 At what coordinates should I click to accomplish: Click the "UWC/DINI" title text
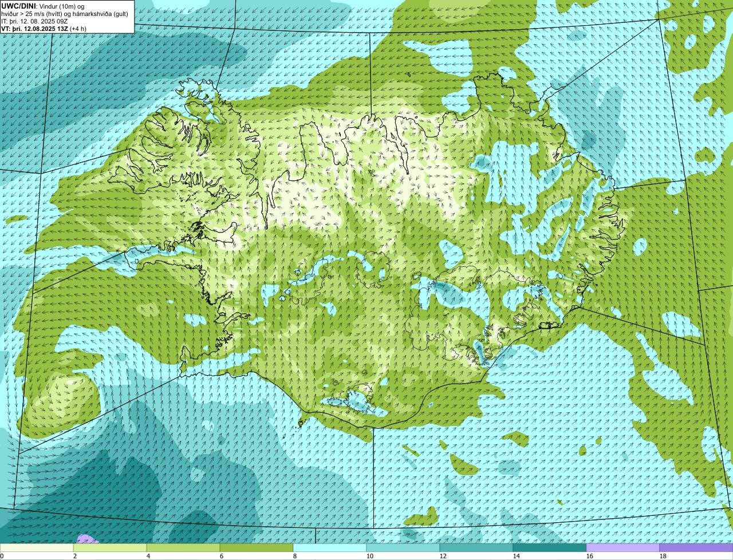click(19, 6)
